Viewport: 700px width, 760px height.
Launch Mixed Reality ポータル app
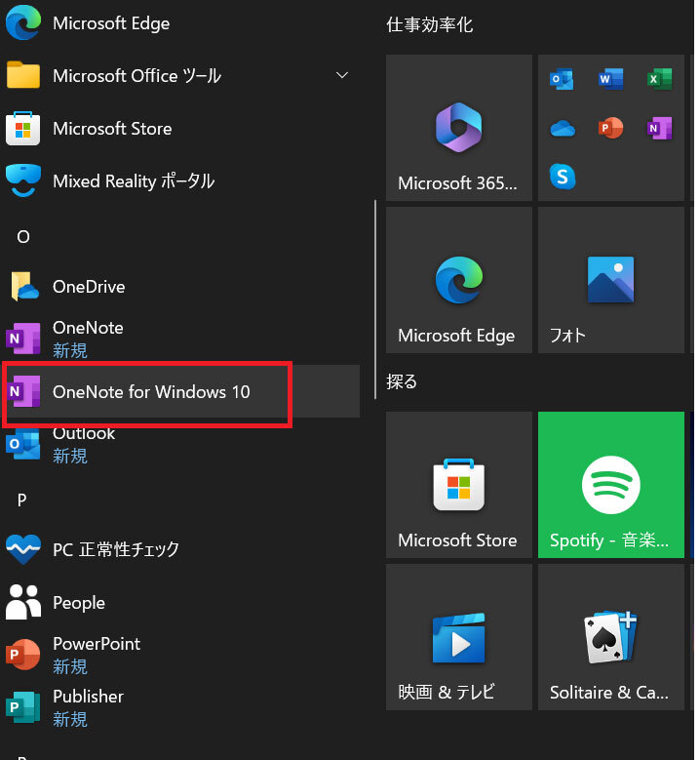coord(133,181)
